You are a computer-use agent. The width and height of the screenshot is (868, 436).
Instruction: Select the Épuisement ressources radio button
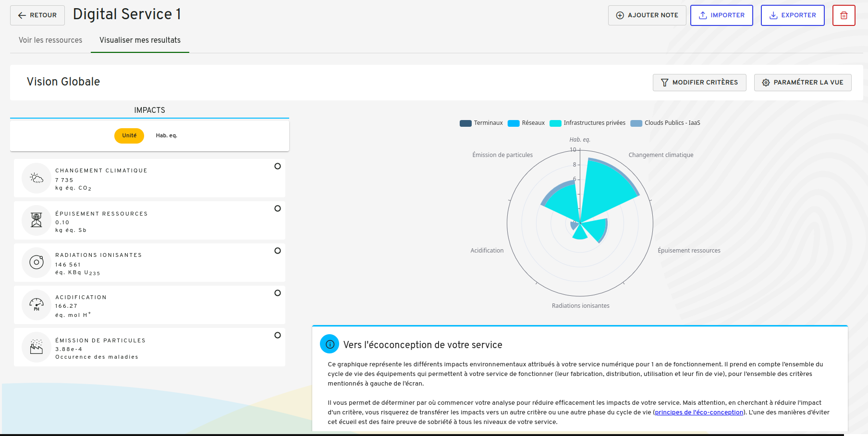[278, 208]
